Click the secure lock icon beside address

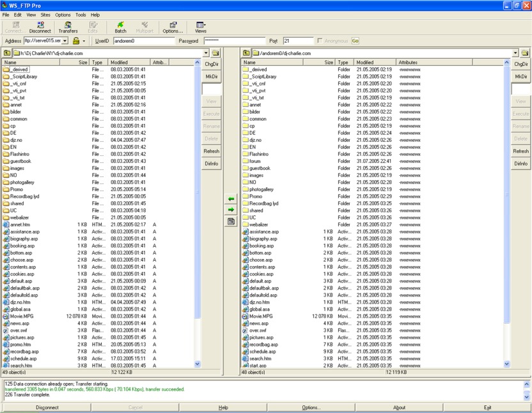click(76, 41)
